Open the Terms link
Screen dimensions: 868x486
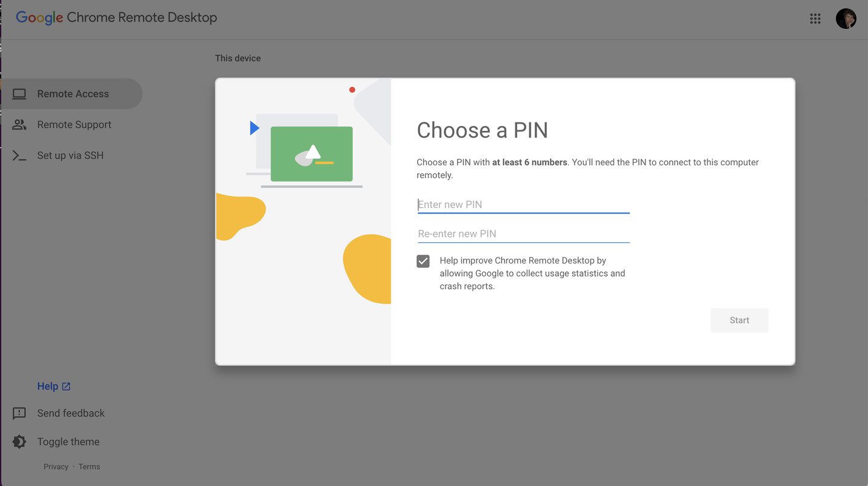click(89, 467)
